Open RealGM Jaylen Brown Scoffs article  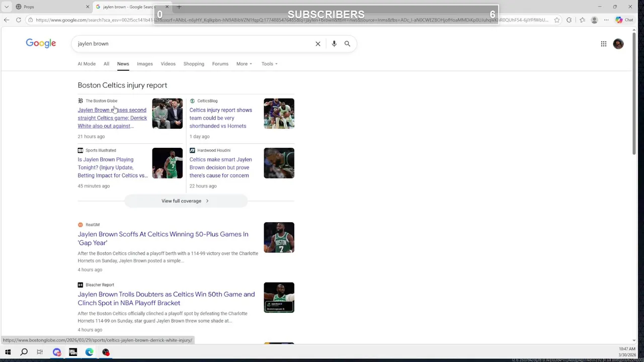pos(163,238)
